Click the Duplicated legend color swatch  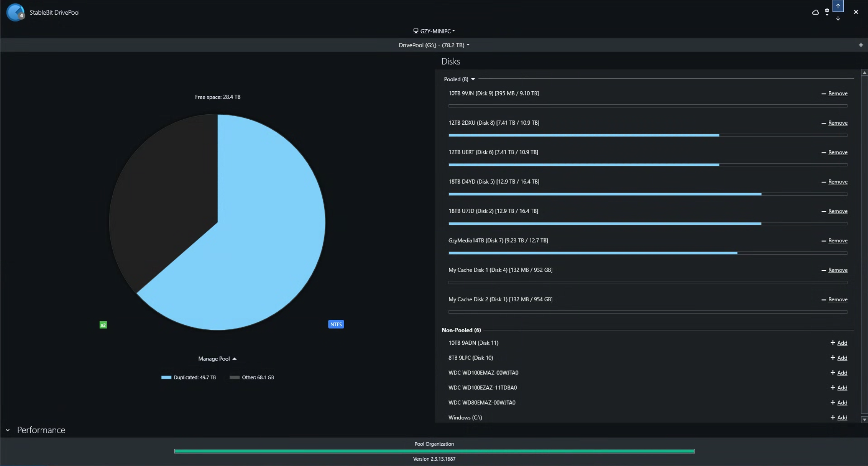click(x=166, y=377)
